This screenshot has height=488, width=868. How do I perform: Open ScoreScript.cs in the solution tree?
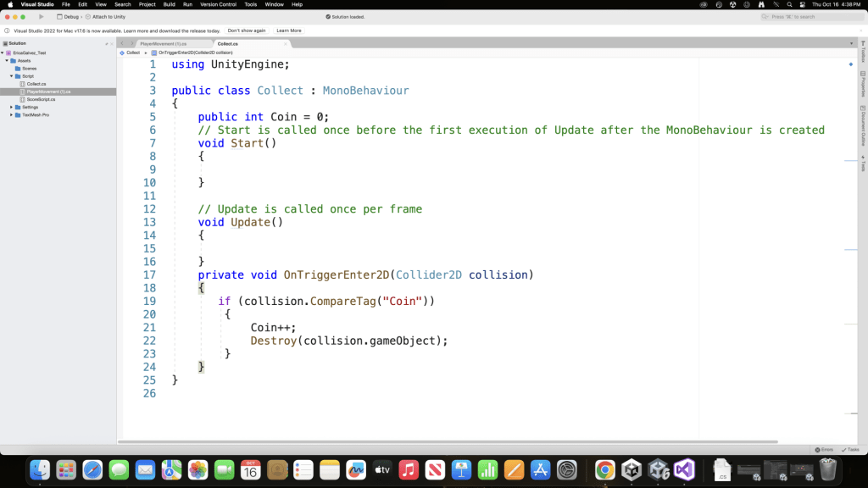pos(41,99)
